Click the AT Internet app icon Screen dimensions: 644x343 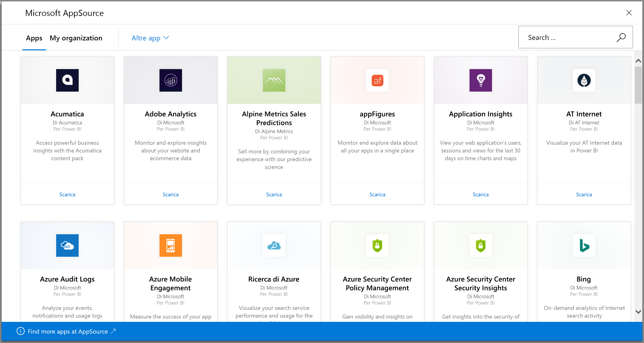coord(584,80)
